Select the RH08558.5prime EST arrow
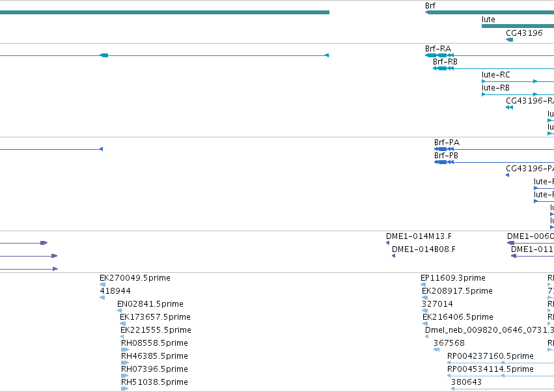This screenshot has height=392, width=554. tap(125, 350)
